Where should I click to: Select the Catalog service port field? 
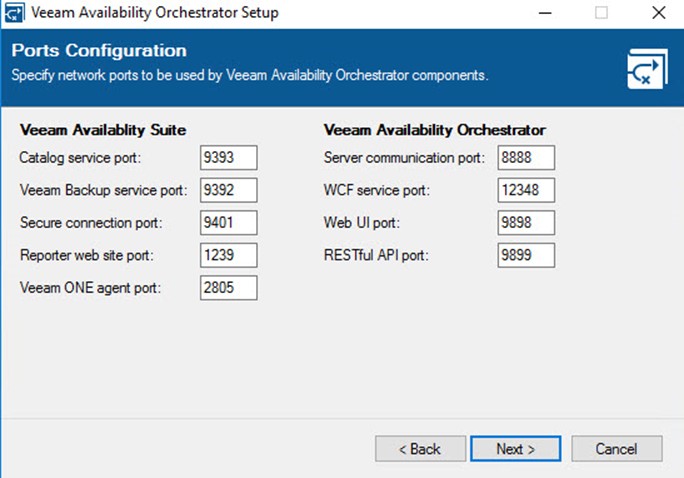coord(229,157)
